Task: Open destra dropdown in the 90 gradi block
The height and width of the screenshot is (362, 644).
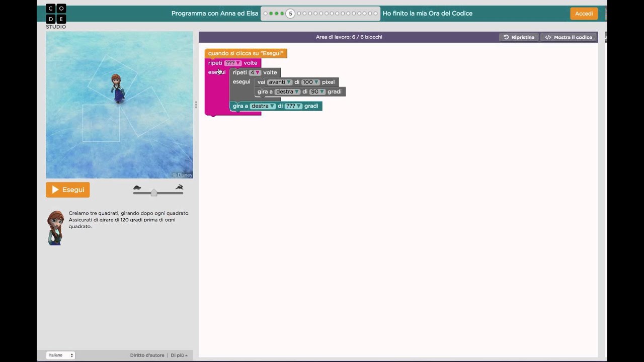Action: coord(287,92)
